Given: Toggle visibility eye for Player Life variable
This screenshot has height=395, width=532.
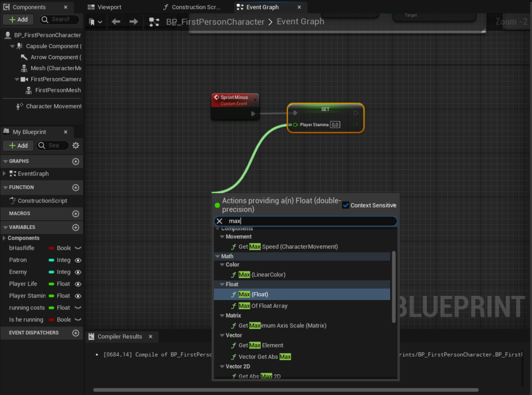Looking at the screenshot, I should 78,284.
